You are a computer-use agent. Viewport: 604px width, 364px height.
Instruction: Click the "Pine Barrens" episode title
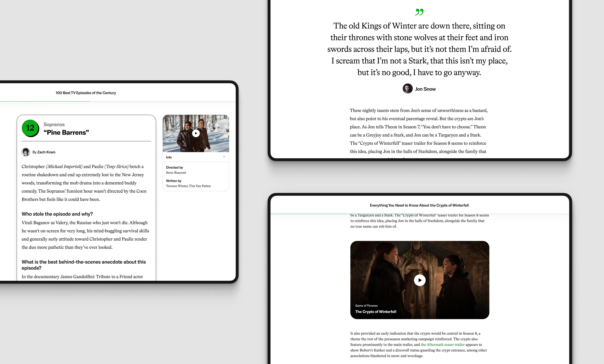pos(66,133)
